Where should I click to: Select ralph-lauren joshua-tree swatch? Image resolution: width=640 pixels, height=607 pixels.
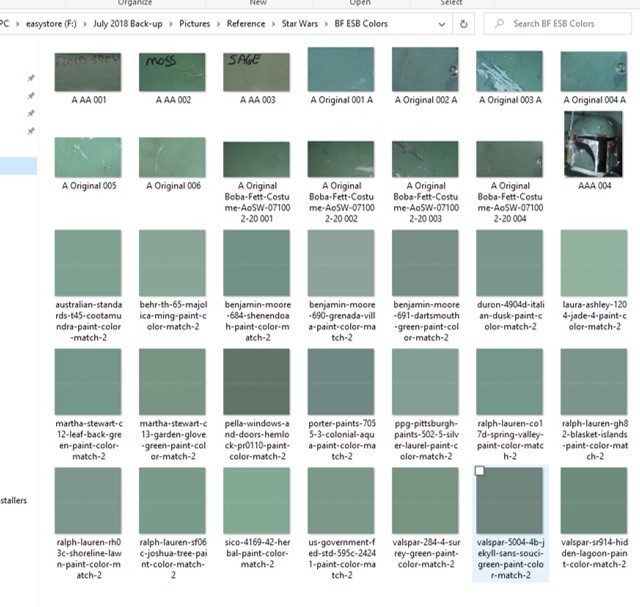172,500
